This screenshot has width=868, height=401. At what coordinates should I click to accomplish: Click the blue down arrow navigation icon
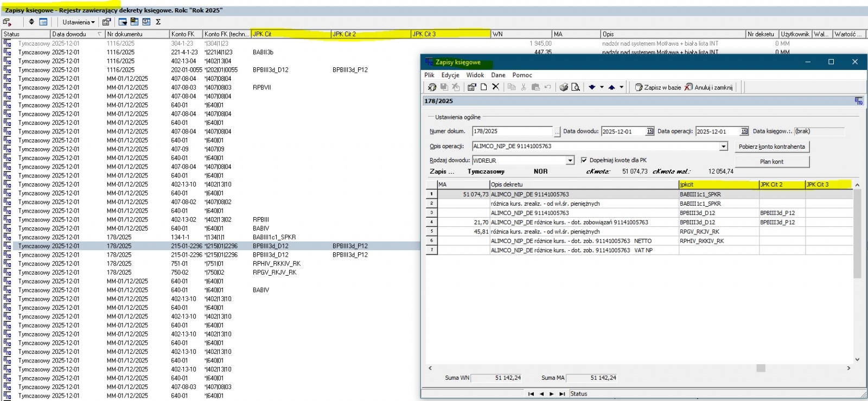point(592,87)
